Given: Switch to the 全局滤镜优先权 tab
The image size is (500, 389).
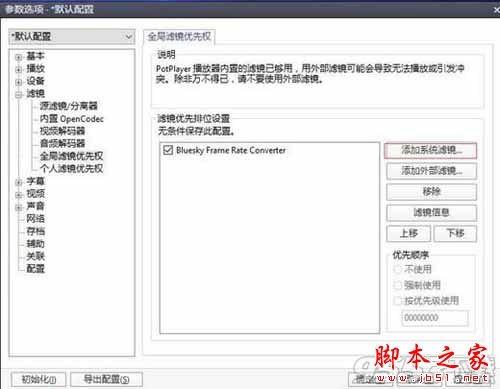Looking at the screenshot, I should (x=179, y=37).
